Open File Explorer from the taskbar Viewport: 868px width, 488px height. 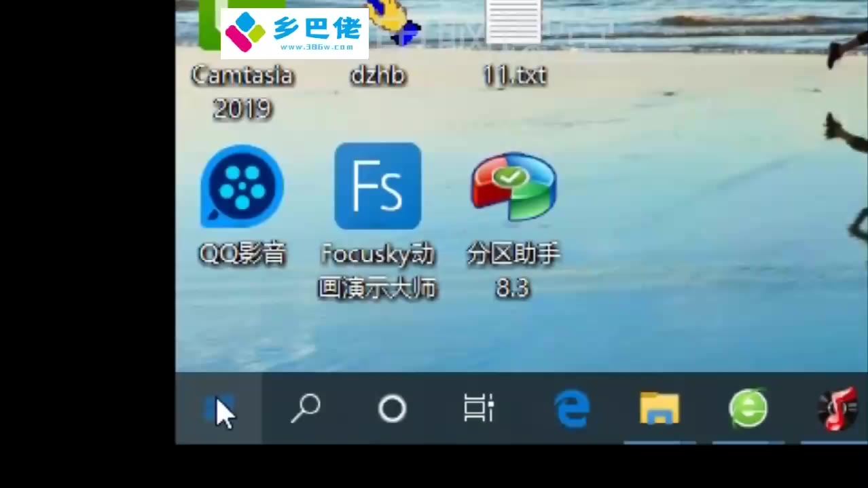click(659, 408)
